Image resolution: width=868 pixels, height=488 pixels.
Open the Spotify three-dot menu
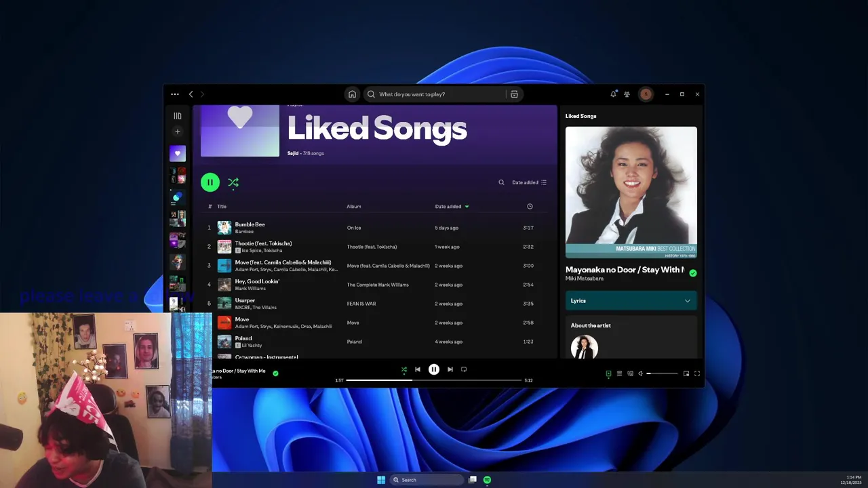pyautogui.click(x=175, y=94)
